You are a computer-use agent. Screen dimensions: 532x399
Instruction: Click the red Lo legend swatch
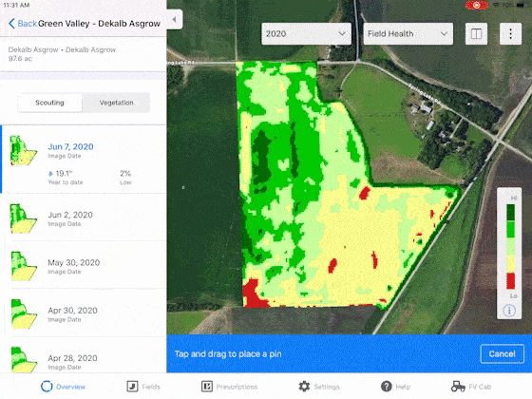510,280
